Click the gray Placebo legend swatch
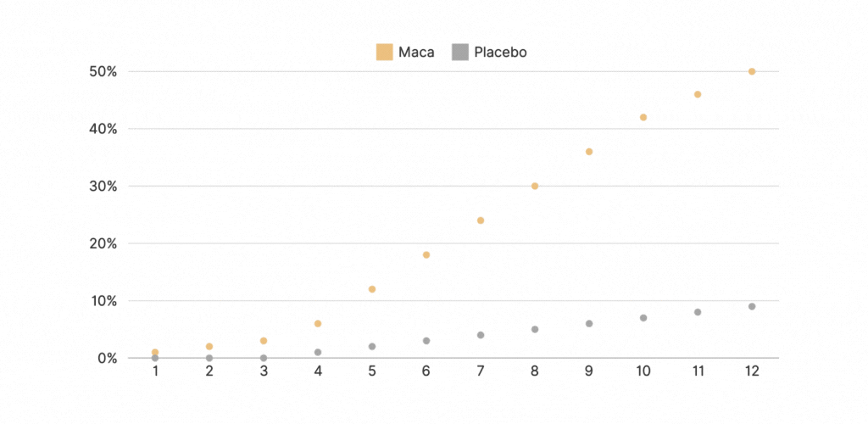Screen dimensions: 868x424 point(460,53)
